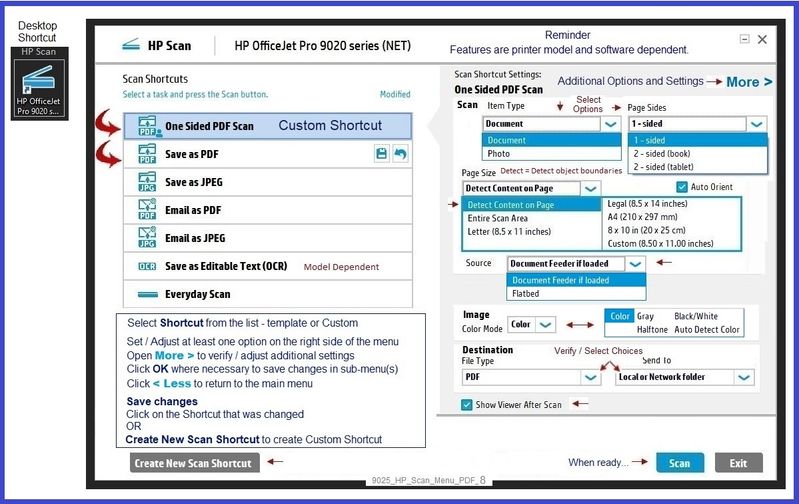Select the Save as JPEG shortcut

268,182
